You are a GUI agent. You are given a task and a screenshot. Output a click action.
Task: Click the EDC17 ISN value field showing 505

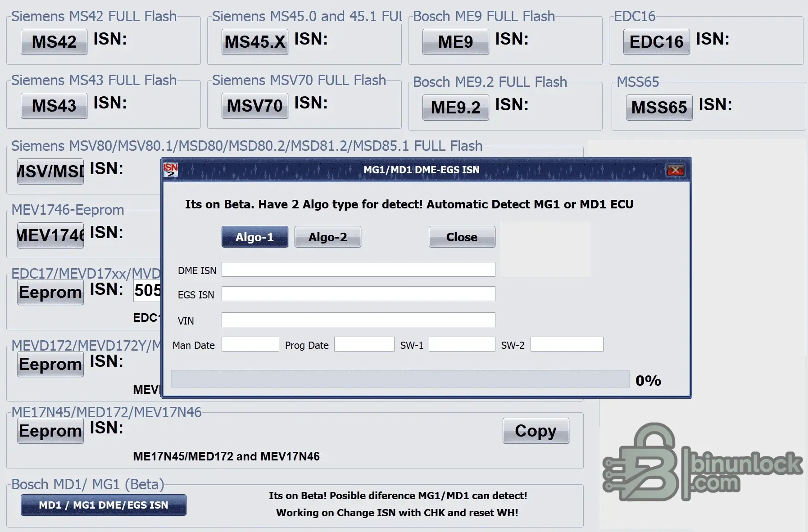148,290
